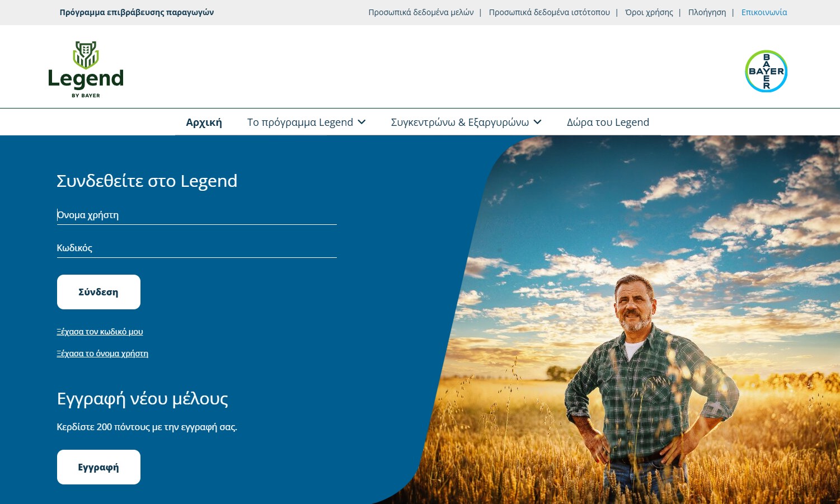Screen dimensions: 840x504
Task: View the Όροι χρήσης terms link
Action: pyautogui.click(x=649, y=12)
